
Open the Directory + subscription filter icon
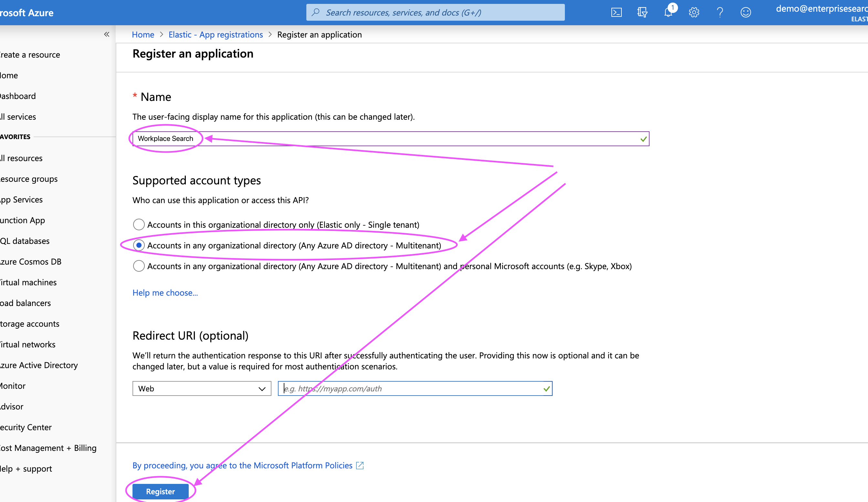[642, 12]
